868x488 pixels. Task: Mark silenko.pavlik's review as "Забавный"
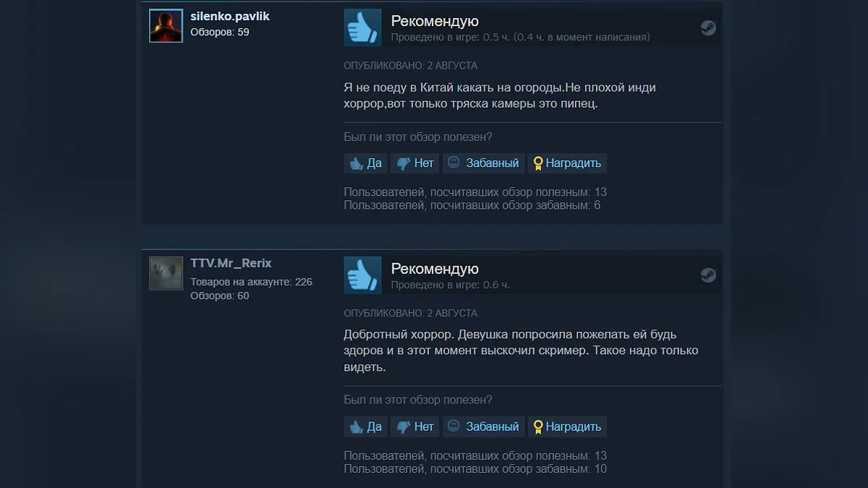click(484, 163)
